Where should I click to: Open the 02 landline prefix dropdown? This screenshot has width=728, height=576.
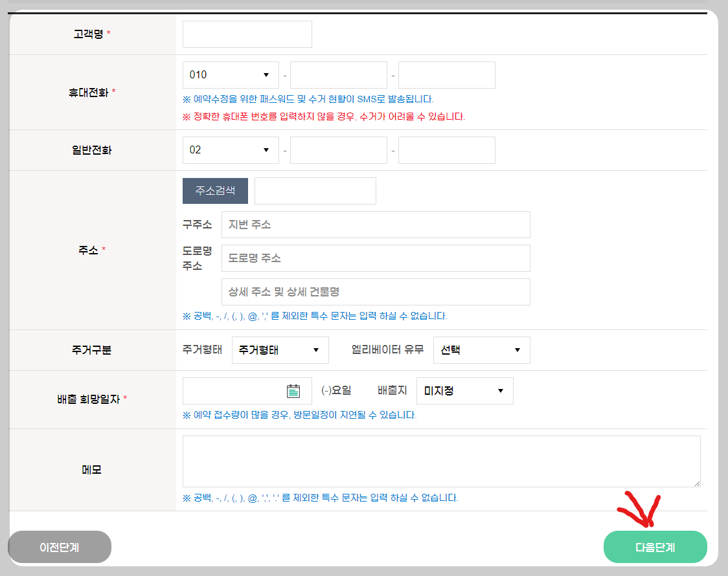point(231,150)
